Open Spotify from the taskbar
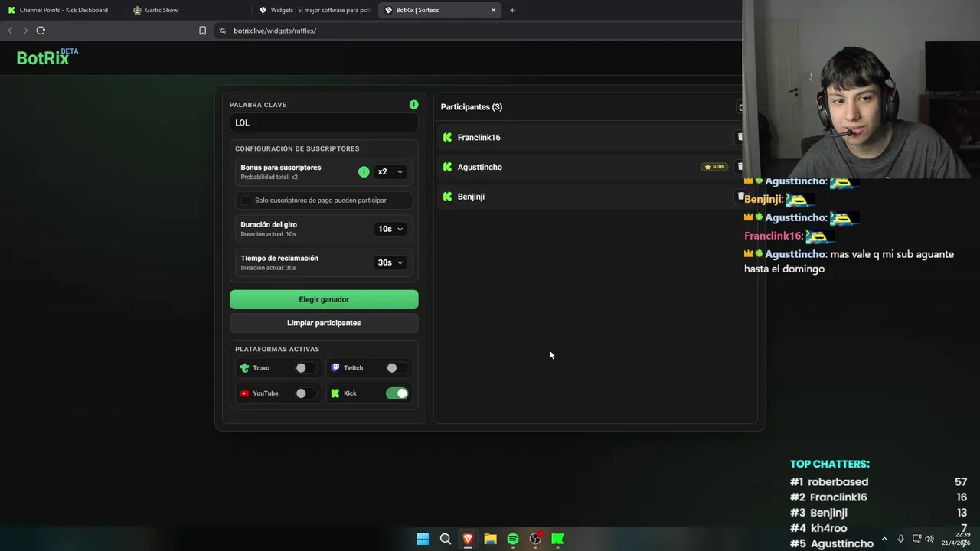 [513, 539]
